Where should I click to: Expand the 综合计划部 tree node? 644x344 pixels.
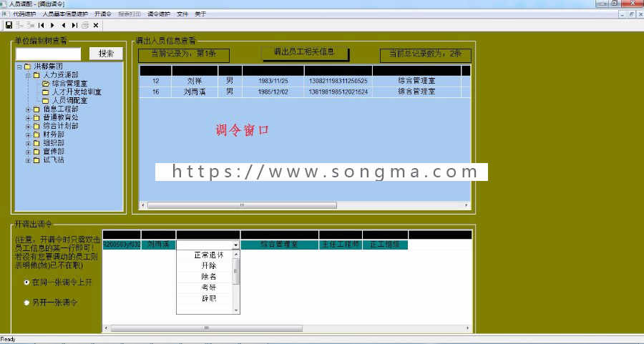[28, 127]
